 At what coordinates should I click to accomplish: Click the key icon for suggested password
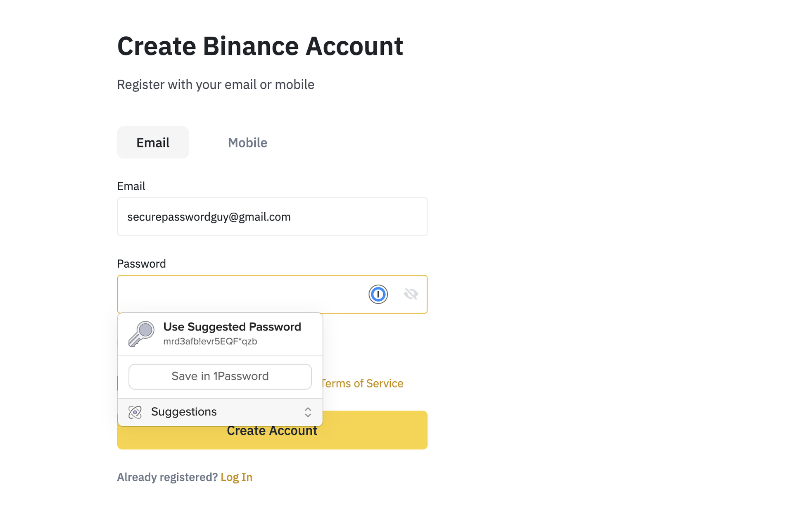140,333
